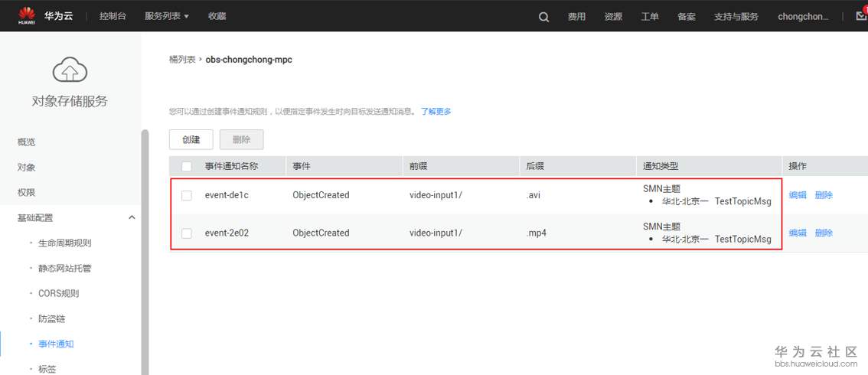Open 对象 in the sidebar

pyautogui.click(x=27, y=168)
